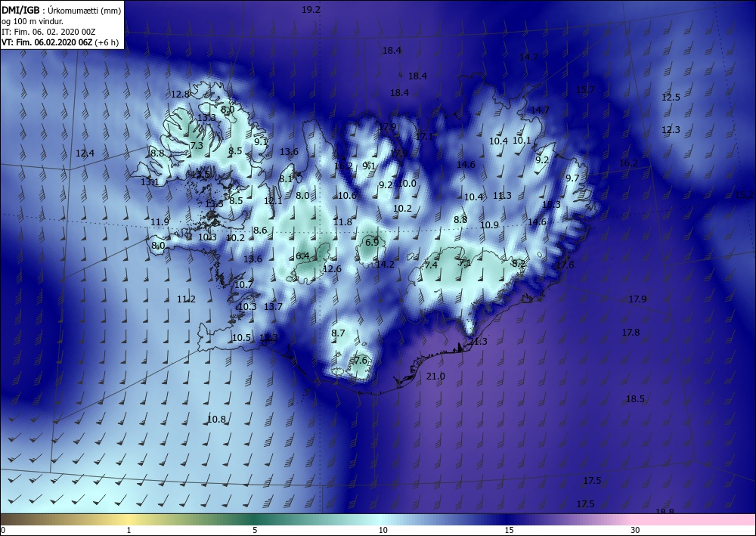
Task: Select the 'IT: Fim. 06. 02. 2020 00Z' line
Action: [48, 32]
